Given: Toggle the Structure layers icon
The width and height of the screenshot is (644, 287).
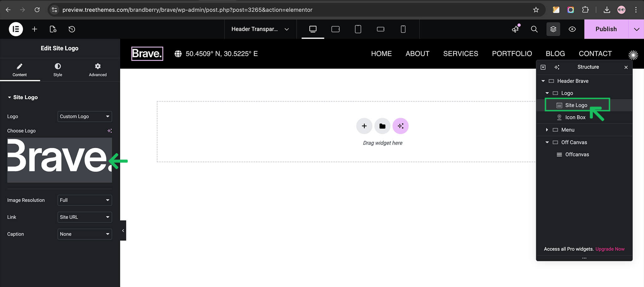Looking at the screenshot, I should coord(553,29).
